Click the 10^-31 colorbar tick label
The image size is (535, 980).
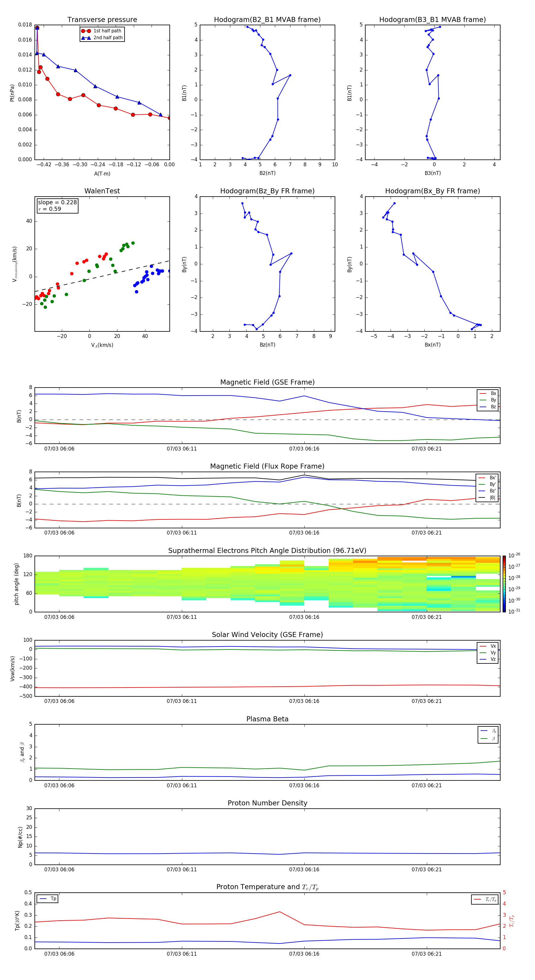[x=514, y=611]
